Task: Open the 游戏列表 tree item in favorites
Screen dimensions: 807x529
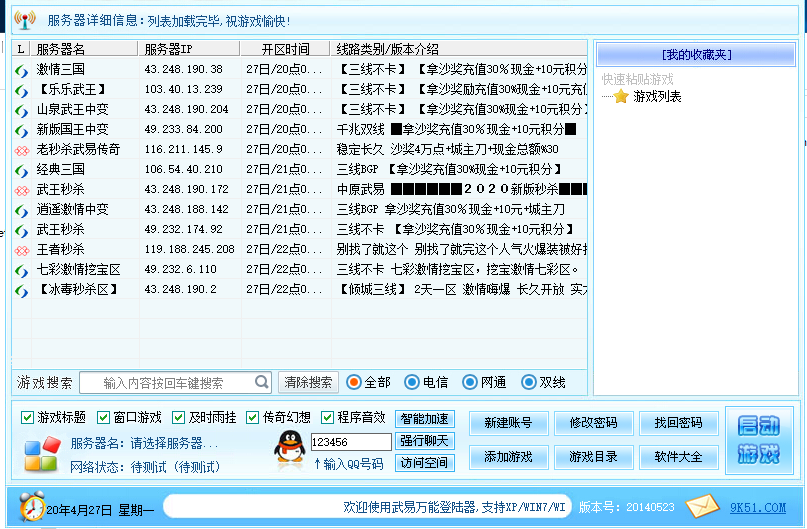Action: pos(657,97)
